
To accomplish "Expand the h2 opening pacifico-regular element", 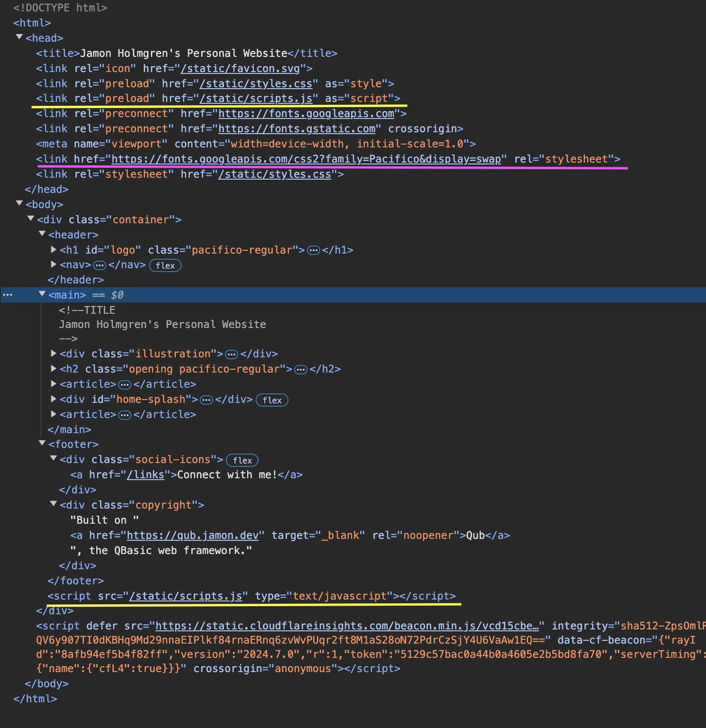I will [53, 368].
